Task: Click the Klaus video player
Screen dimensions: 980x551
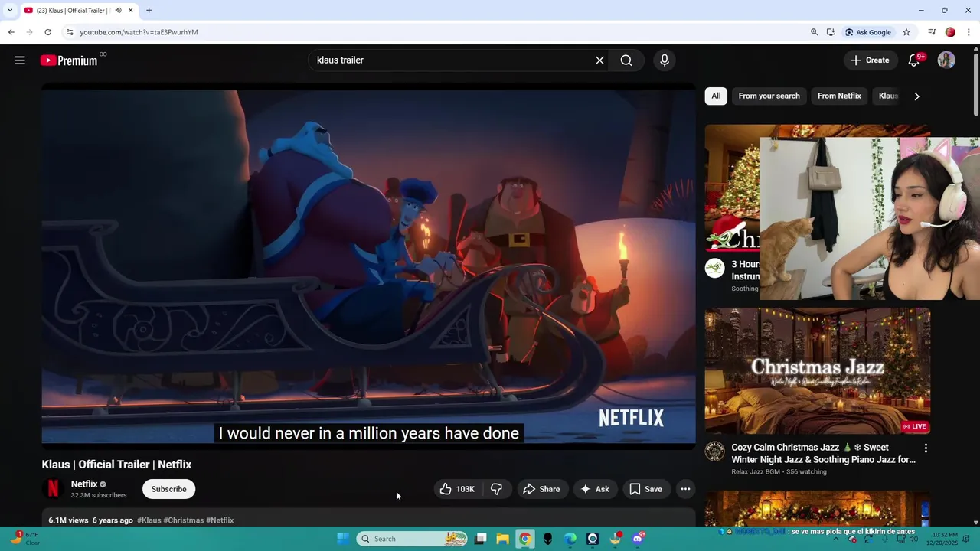Action: 368,266
